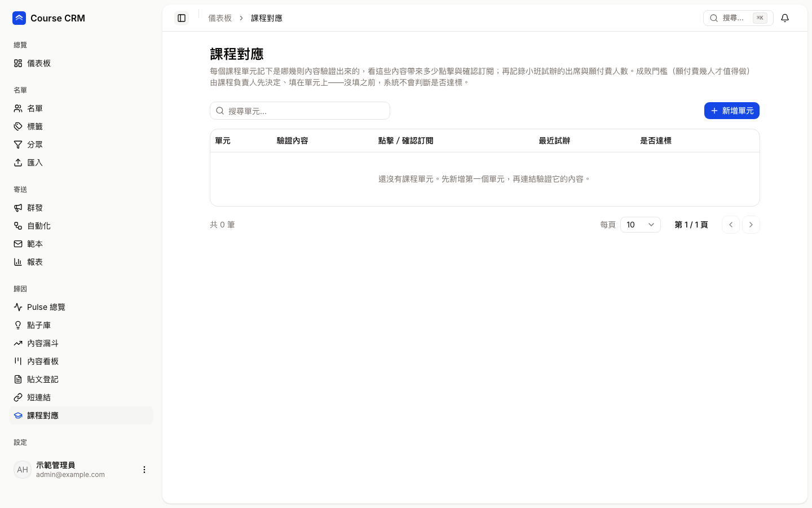Click the 點子庫 lightbulb icon
Screen dimensions: 812x508
pyautogui.click(x=18, y=325)
